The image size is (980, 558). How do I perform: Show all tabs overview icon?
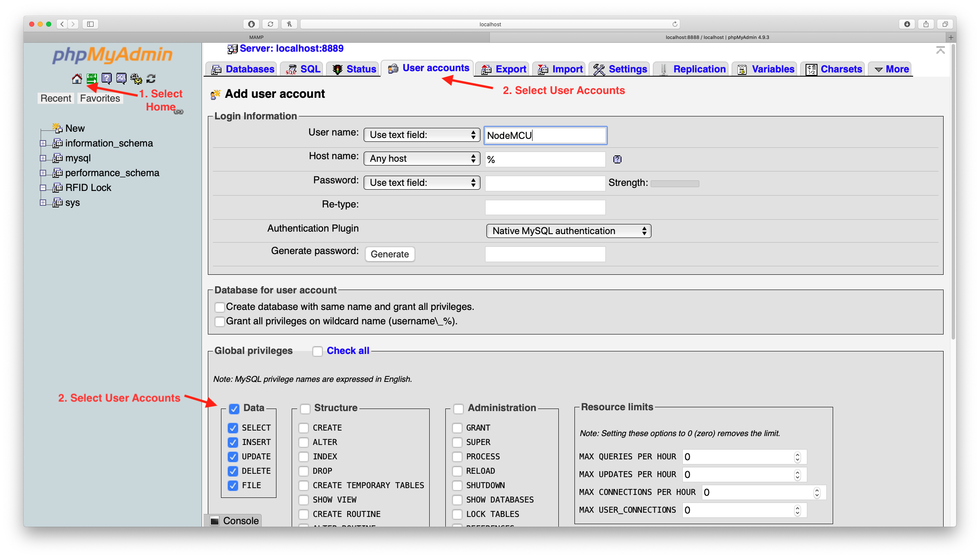[x=945, y=24]
